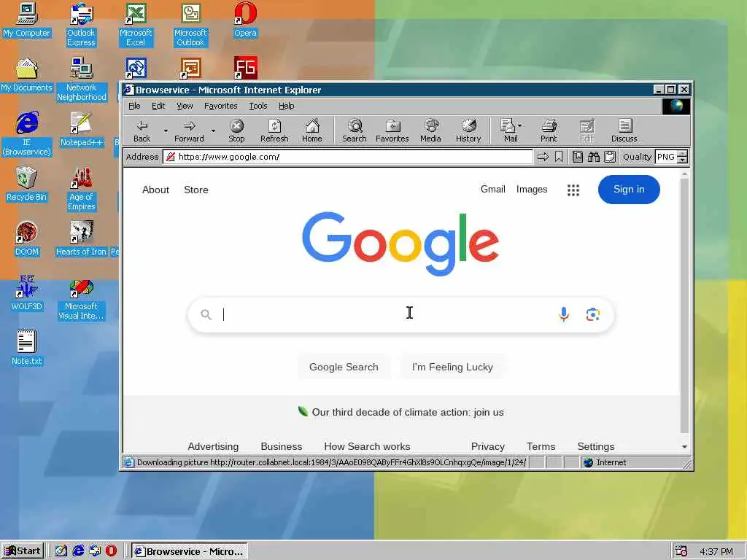The image size is (747, 560).
Task: Open the Favorites menu
Action: (220, 106)
